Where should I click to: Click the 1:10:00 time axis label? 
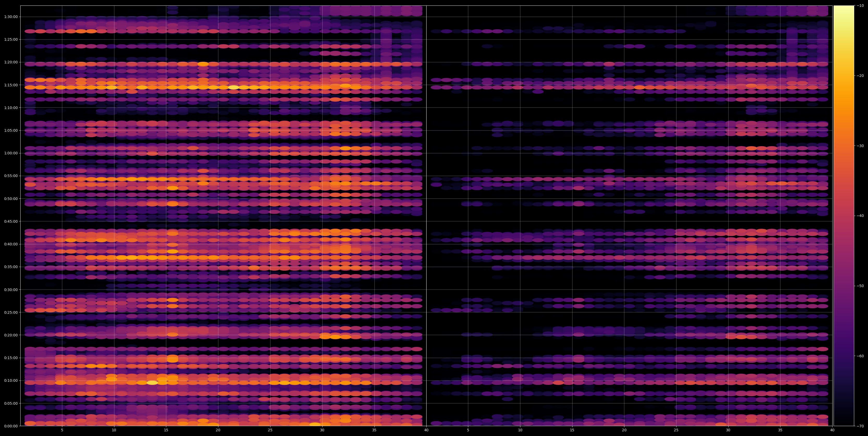11,108
